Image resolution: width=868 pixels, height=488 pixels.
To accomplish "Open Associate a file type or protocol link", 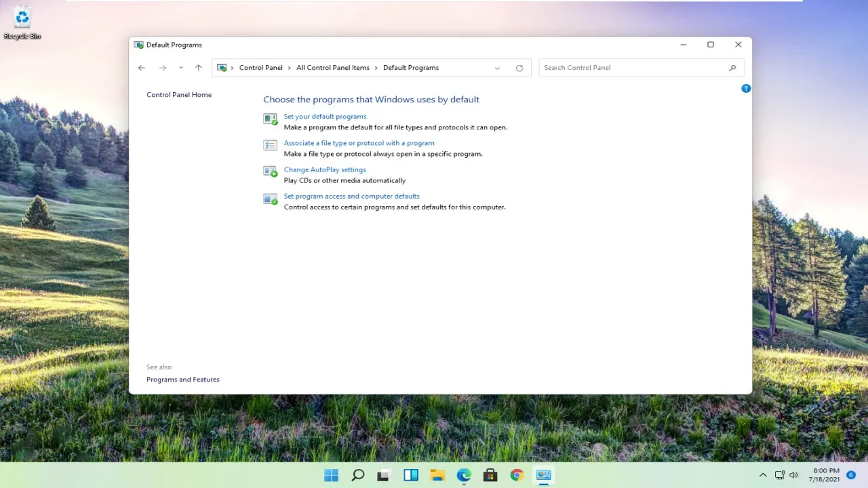I will point(359,143).
